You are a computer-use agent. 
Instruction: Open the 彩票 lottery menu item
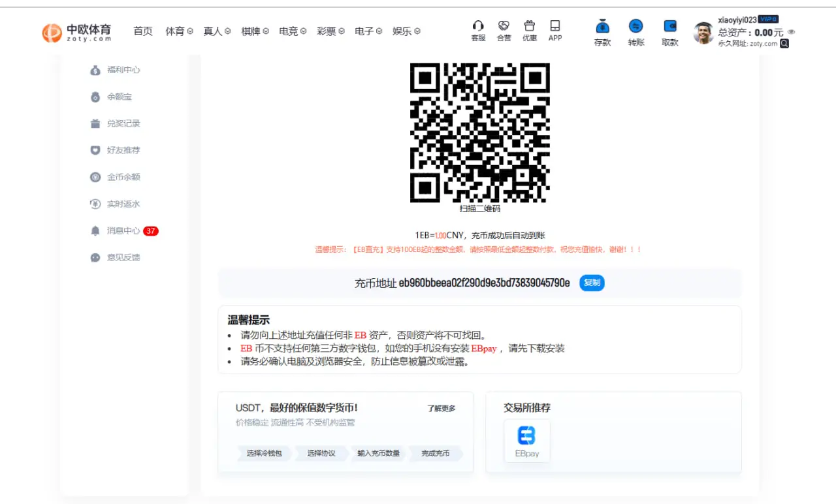pos(330,31)
